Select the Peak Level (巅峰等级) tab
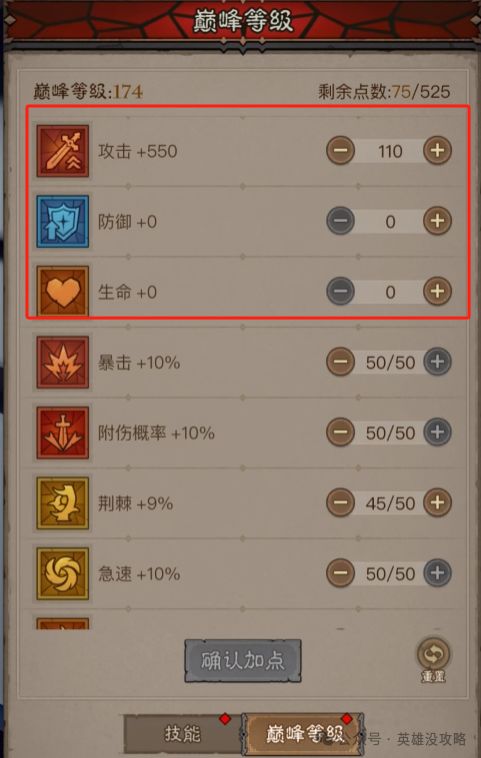This screenshot has width=481, height=758. coord(303,734)
